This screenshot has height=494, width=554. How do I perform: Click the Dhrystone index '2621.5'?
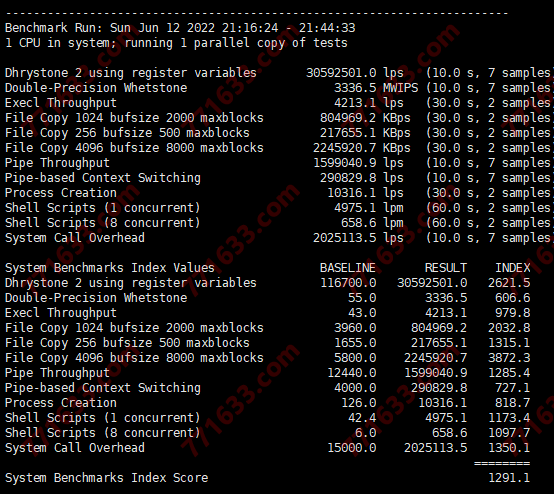click(509, 283)
